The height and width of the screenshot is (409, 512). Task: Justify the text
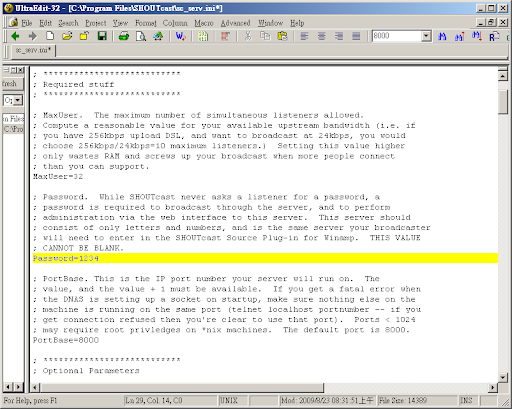click(356, 36)
